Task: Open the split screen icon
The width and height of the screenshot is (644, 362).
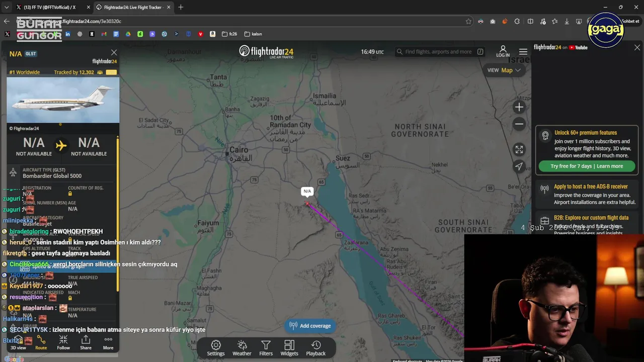Action: (x=530, y=21)
